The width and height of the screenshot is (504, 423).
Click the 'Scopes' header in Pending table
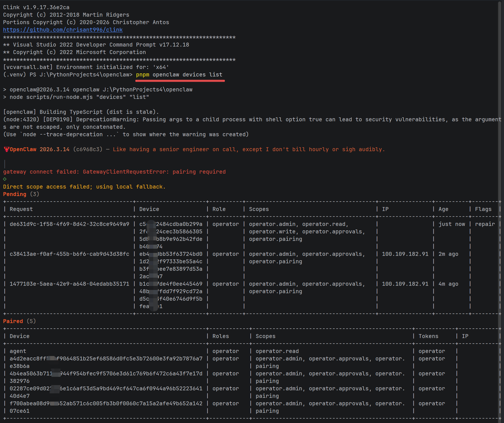click(259, 209)
